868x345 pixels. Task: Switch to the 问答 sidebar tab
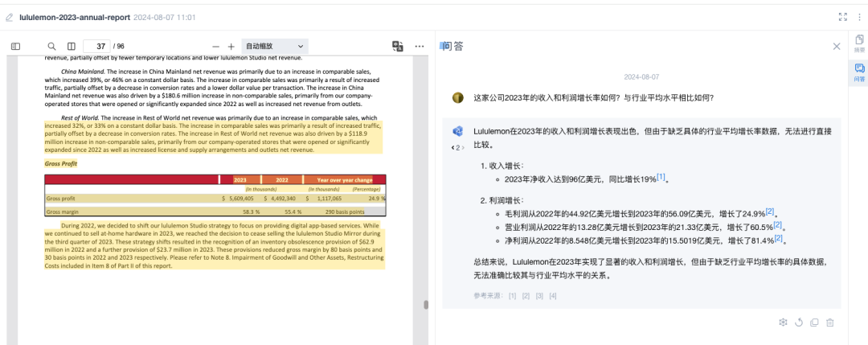pos(859,73)
